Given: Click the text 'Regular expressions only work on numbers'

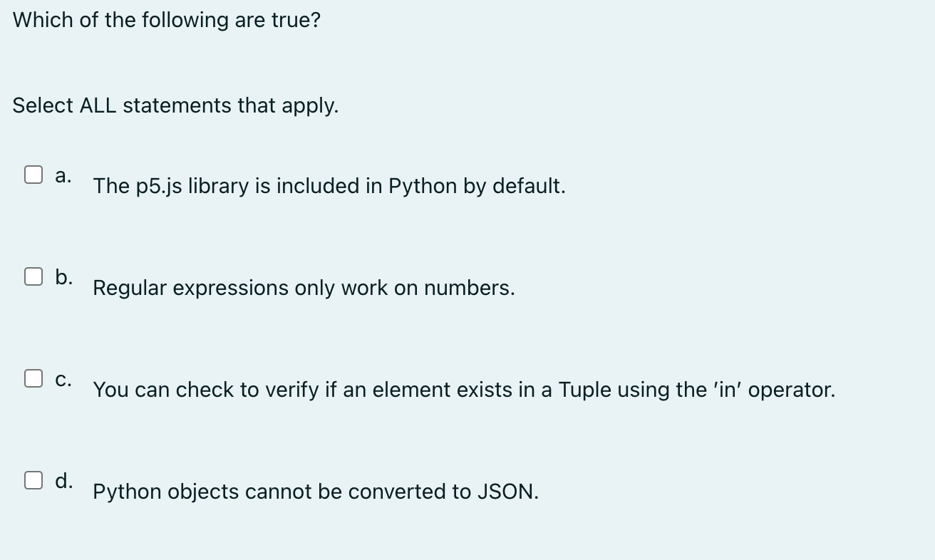Looking at the screenshot, I should point(304,288).
